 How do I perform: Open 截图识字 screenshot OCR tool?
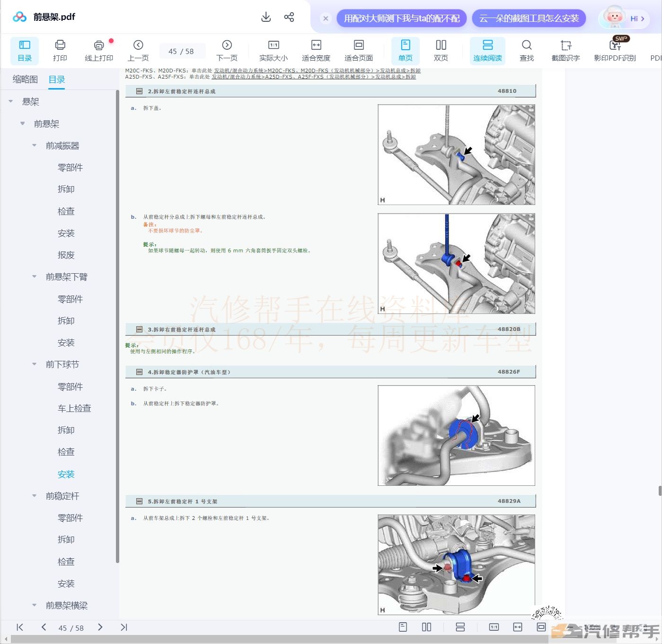(x=566, y=51)
